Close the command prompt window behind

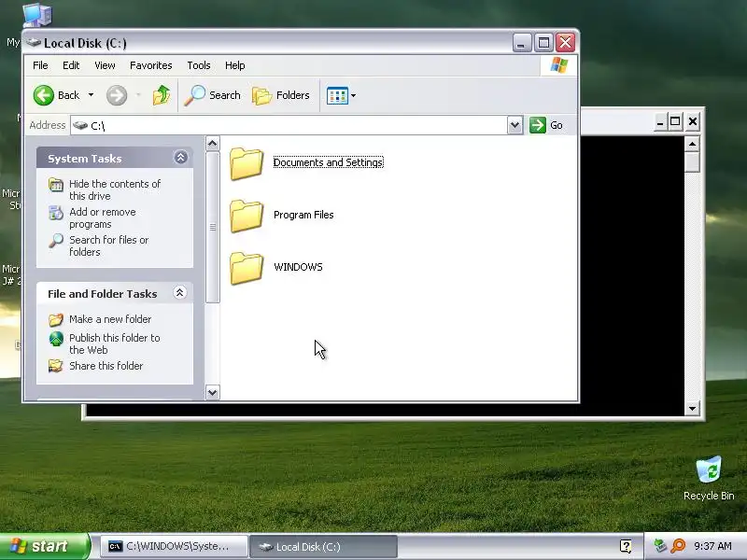pyautogui.click(x=693, y=122)
